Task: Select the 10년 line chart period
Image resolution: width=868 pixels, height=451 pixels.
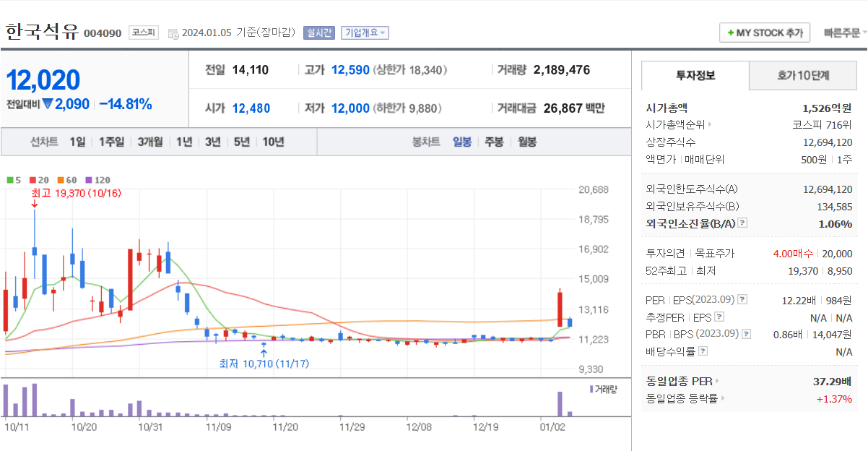Action: tap(273, 142)
